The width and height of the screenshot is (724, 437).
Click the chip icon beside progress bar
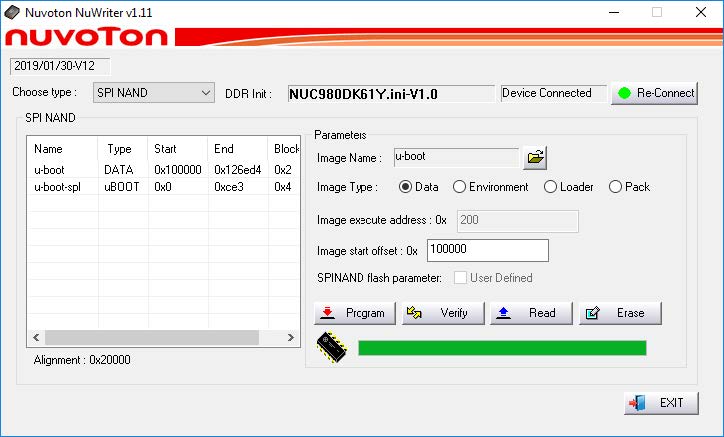tap(332, 347)
